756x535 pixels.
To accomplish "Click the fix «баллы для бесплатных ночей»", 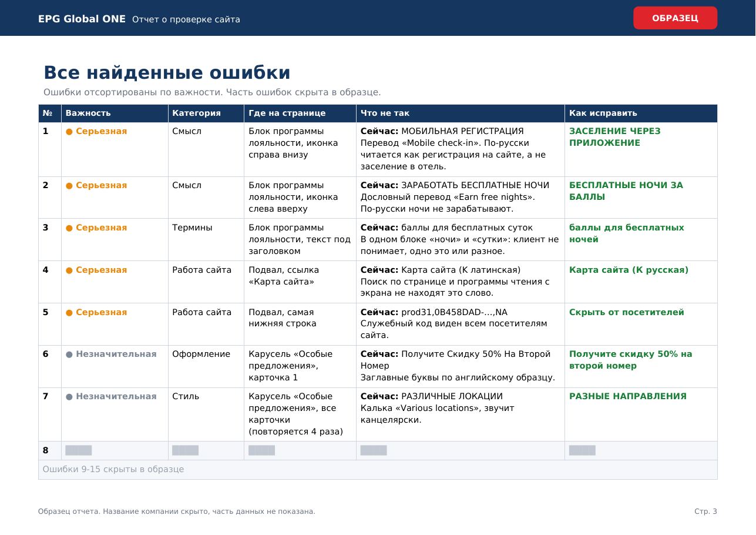I will [626, 233].
